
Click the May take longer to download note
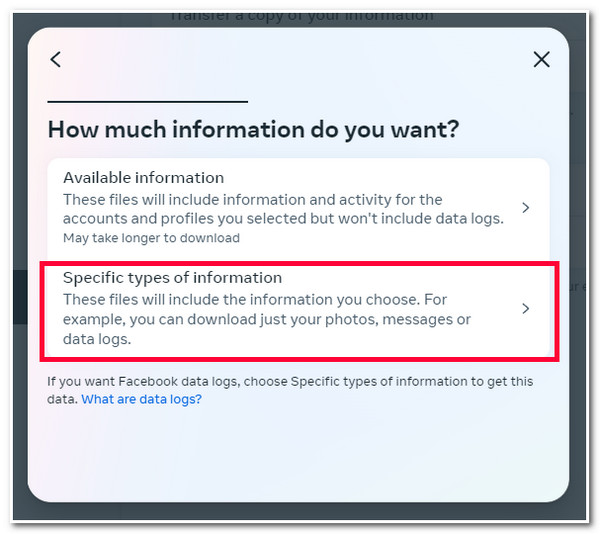coord(151,238)
